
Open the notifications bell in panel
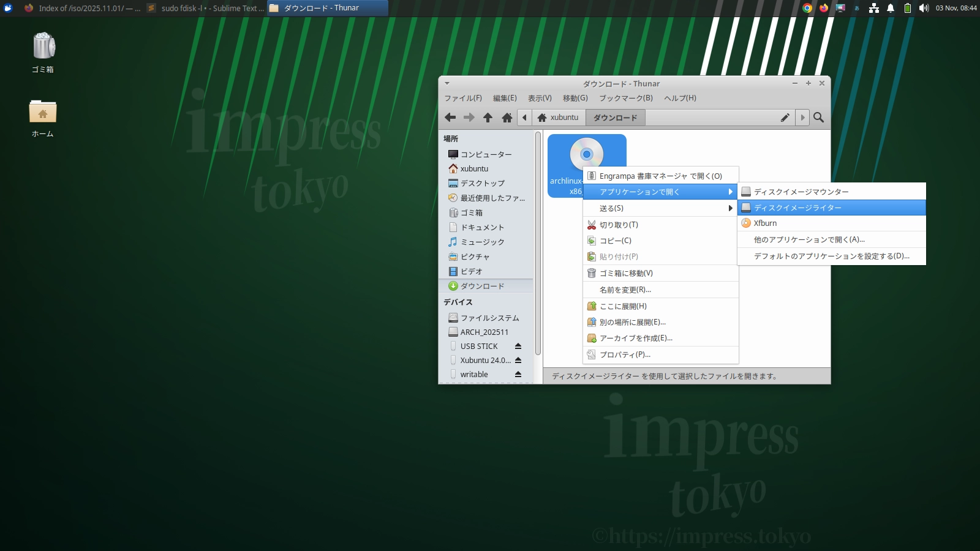pos(891,8)
